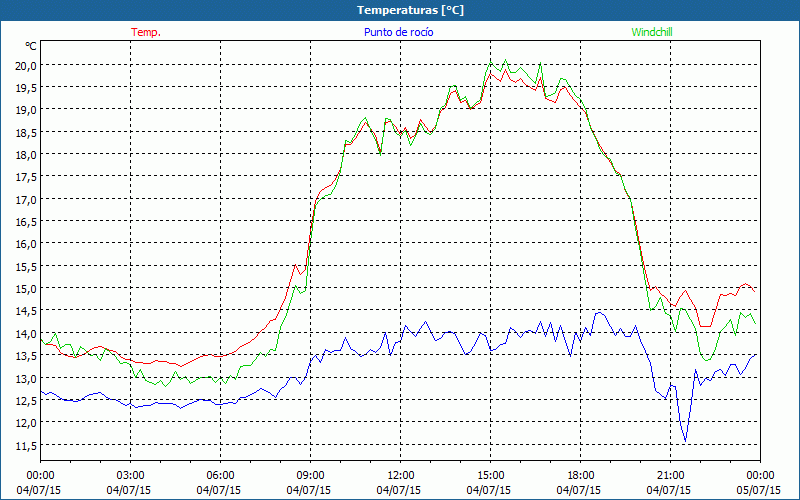
Task: Click the 05/07/15 date label on the x-axis
Action: 759,490
